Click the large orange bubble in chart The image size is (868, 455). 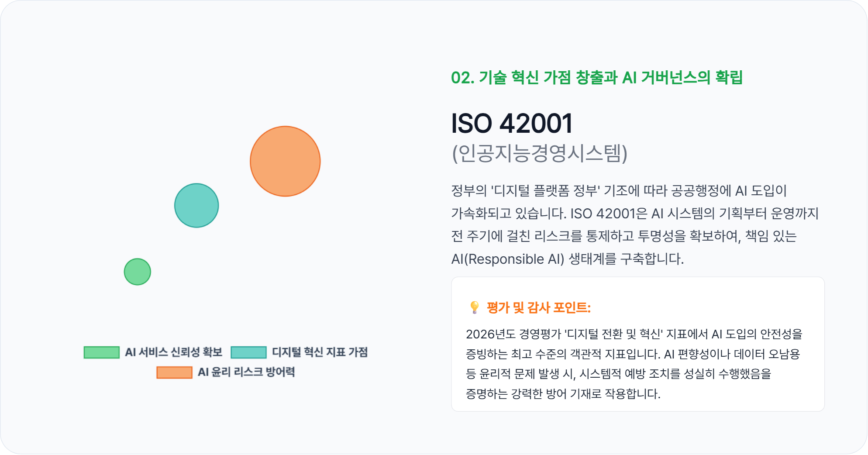coord(285,161)
